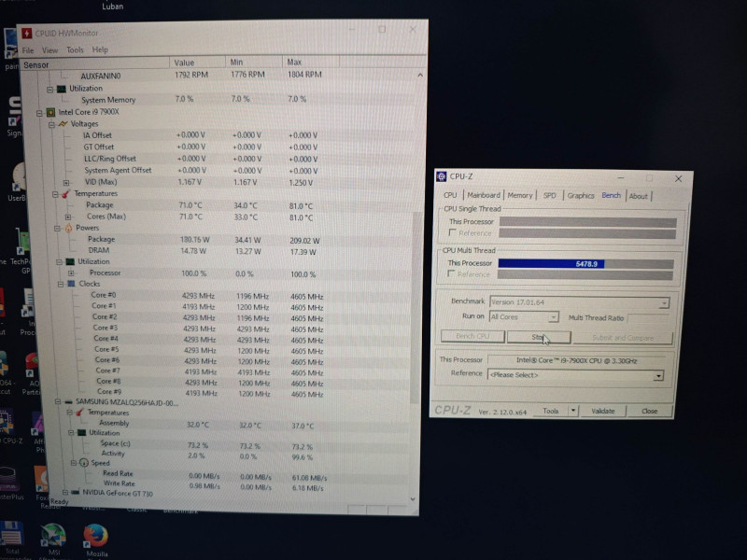Click the Sensor column header
Screen dimensions: 747x560
pyautogui.click(x=94, y=64)
